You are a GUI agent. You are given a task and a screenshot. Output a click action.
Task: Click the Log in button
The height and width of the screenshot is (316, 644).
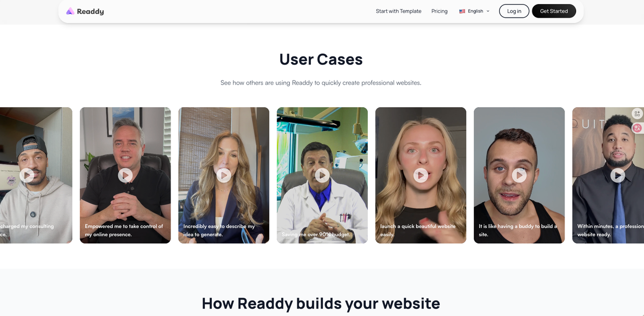pos(514,11)
